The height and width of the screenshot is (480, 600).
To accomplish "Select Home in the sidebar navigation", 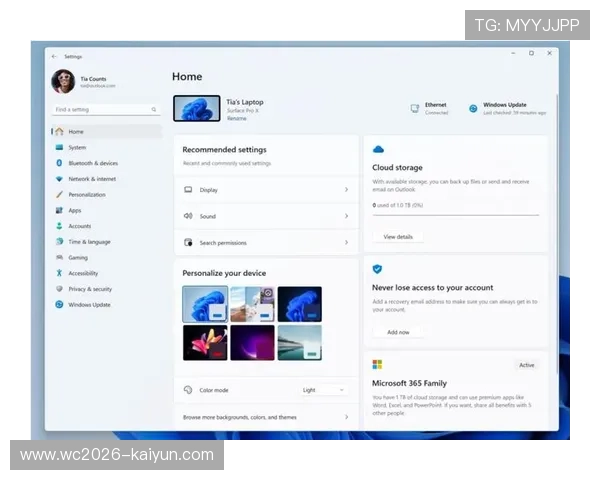I will (76, 132).
